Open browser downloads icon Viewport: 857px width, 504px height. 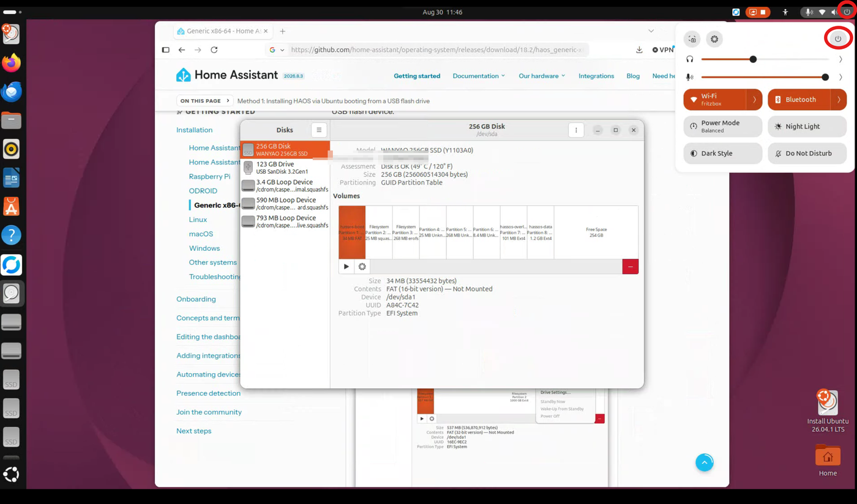(x=639, y=50)
